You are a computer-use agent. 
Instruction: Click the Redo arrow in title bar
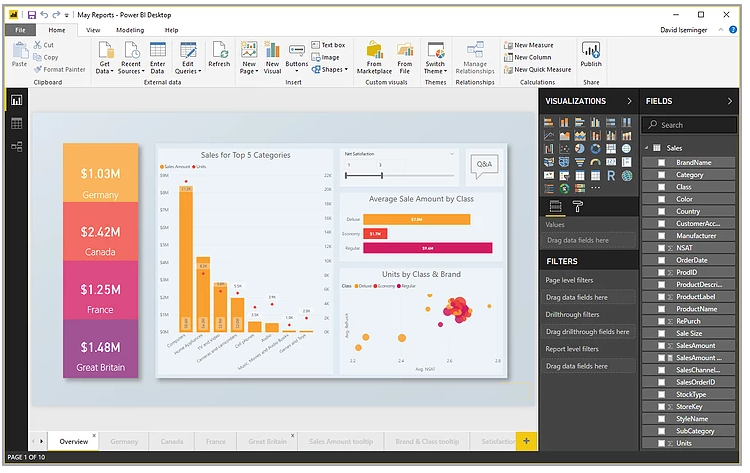click(x=56, y=15)
